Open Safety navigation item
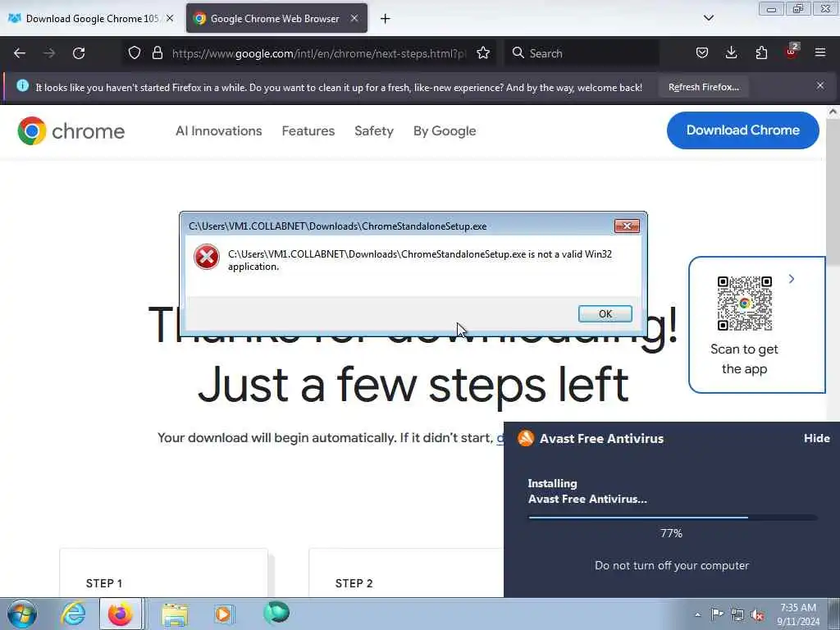This screenshot has height=630, width=840. tap(374, 130)
